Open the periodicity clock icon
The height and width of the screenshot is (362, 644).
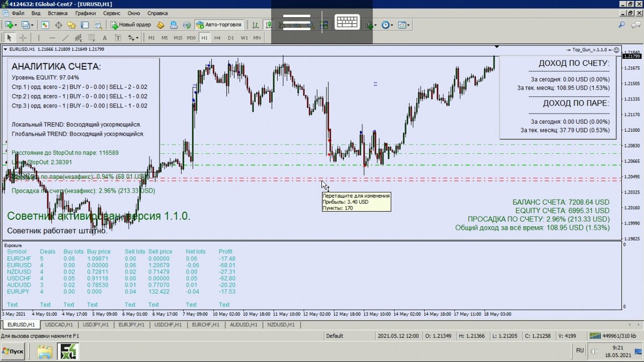[x=385, y=25]
